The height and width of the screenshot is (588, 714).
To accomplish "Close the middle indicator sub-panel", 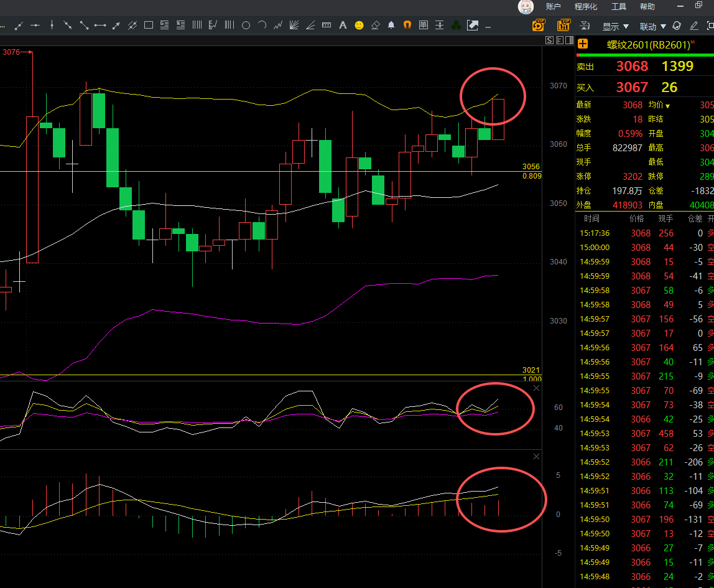I will (x=536, y=388).
